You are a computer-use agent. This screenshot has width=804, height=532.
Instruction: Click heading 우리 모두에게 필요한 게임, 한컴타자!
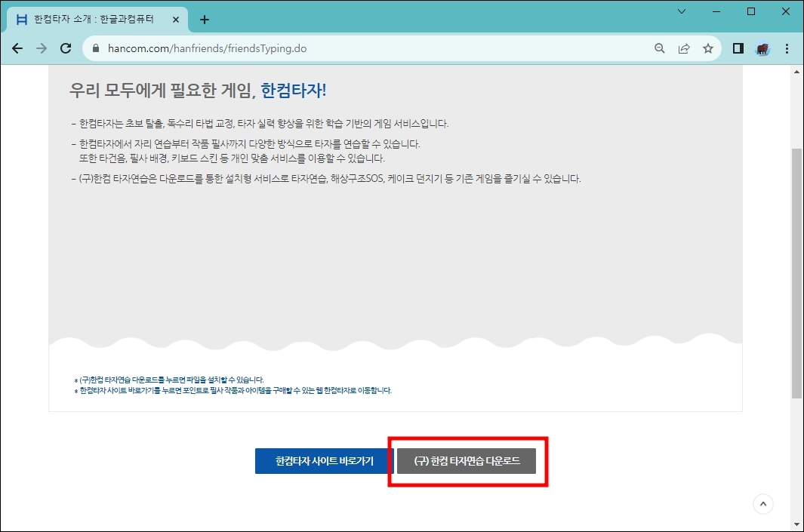pyautogui.click(x=198, y=91)
